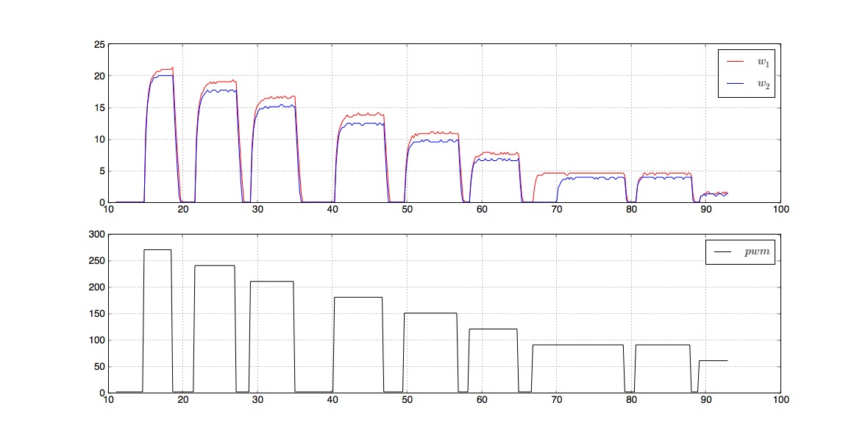868x436 pixels.
Task: Click x-axis value 60 under pwm plot
Action: pos(482,399)
